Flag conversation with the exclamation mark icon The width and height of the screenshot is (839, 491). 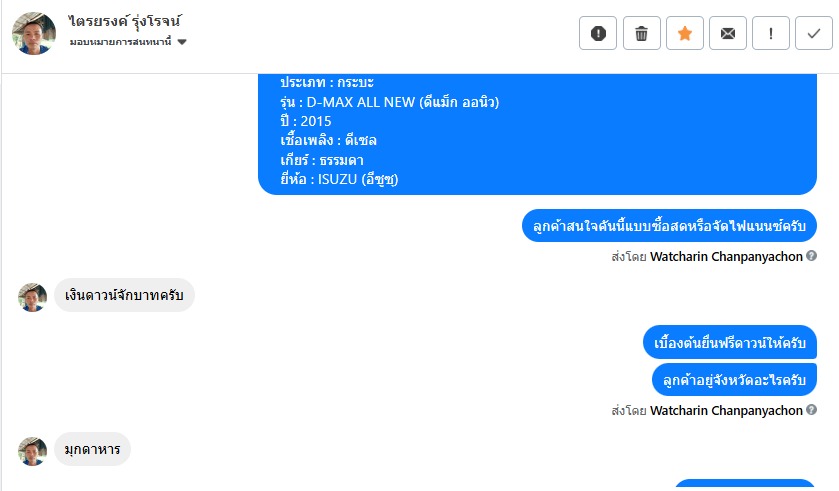coord(770,33)
